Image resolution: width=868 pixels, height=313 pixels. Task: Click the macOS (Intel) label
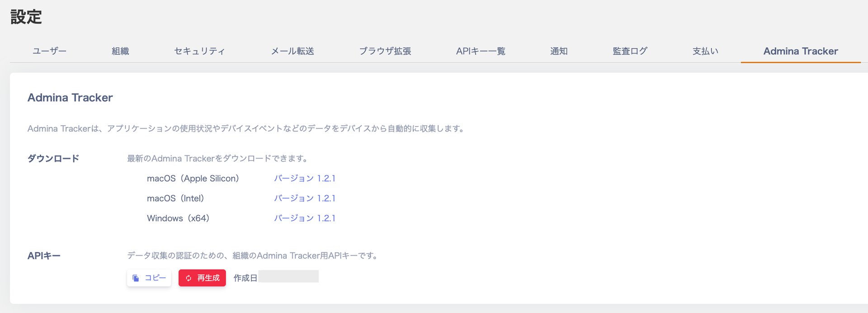click(x=176, y=198)
